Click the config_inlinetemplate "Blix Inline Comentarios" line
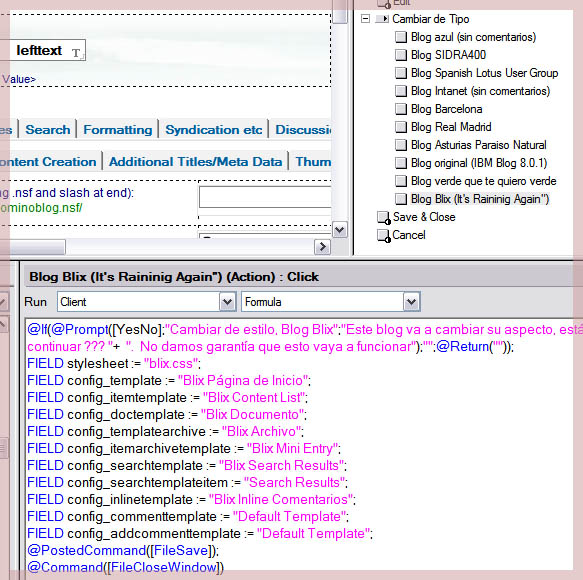583x580 pixels. 191,499
